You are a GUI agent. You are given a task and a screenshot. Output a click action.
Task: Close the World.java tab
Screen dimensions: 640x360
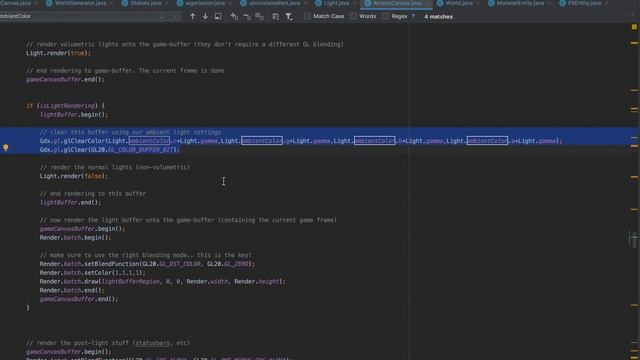pos(478,3)
